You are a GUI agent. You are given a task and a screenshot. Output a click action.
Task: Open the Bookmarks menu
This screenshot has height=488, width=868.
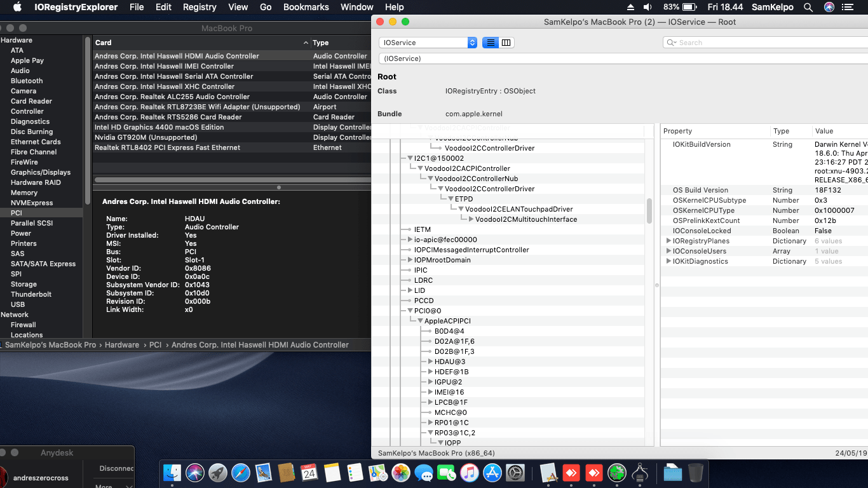306,7
